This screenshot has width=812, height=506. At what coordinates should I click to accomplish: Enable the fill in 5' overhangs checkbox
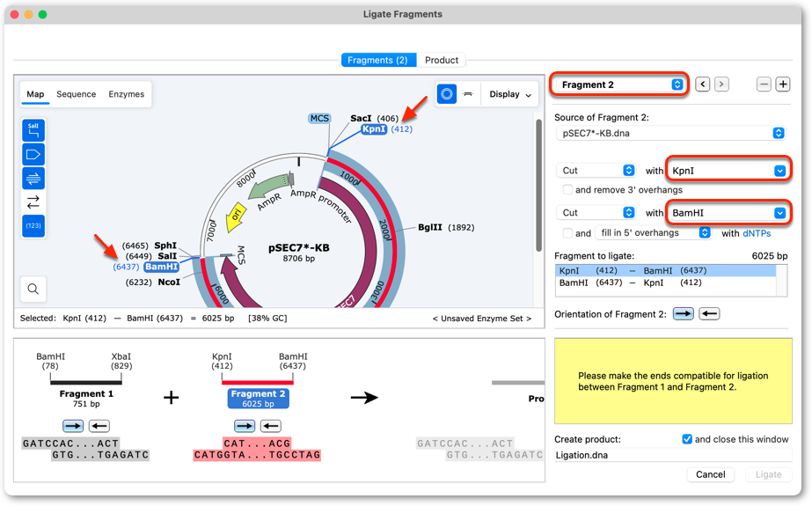tap(567, 233)
